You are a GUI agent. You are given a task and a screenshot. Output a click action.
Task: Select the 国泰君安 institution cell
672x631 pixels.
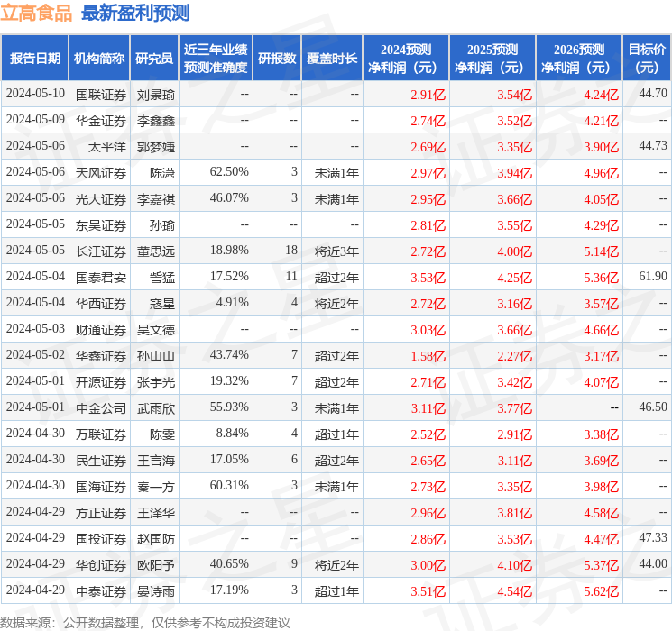tap(101, 278)
